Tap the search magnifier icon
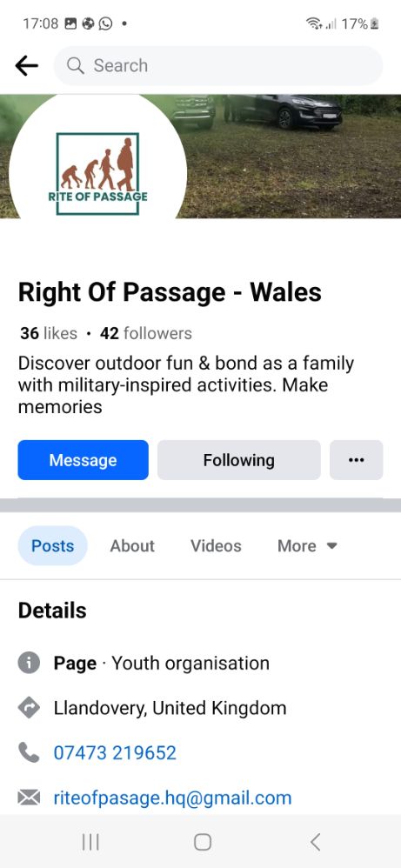The height and width of the screenshot is (868, 401). [x=75, y=66]
